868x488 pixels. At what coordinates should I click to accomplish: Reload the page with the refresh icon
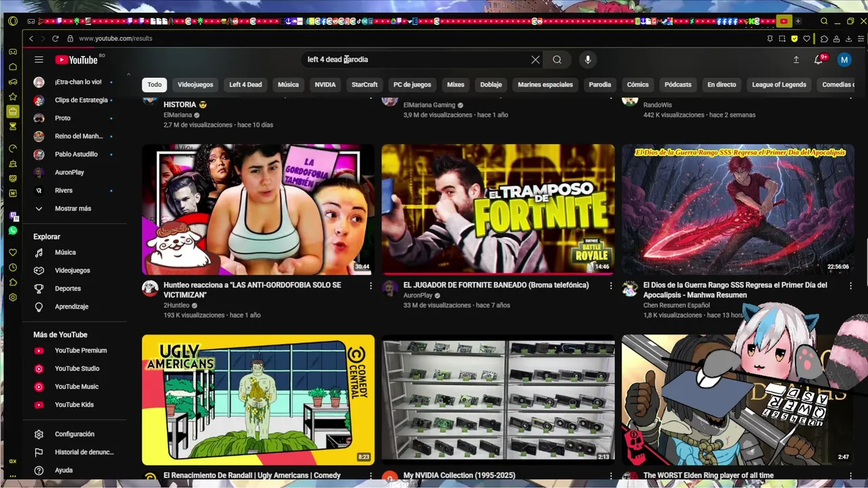56,39
